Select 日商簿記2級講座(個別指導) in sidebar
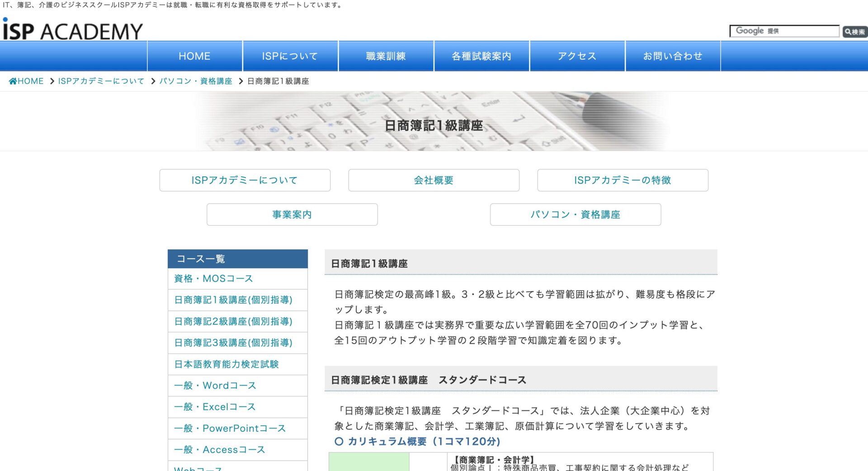 click(x=238, y=321)
